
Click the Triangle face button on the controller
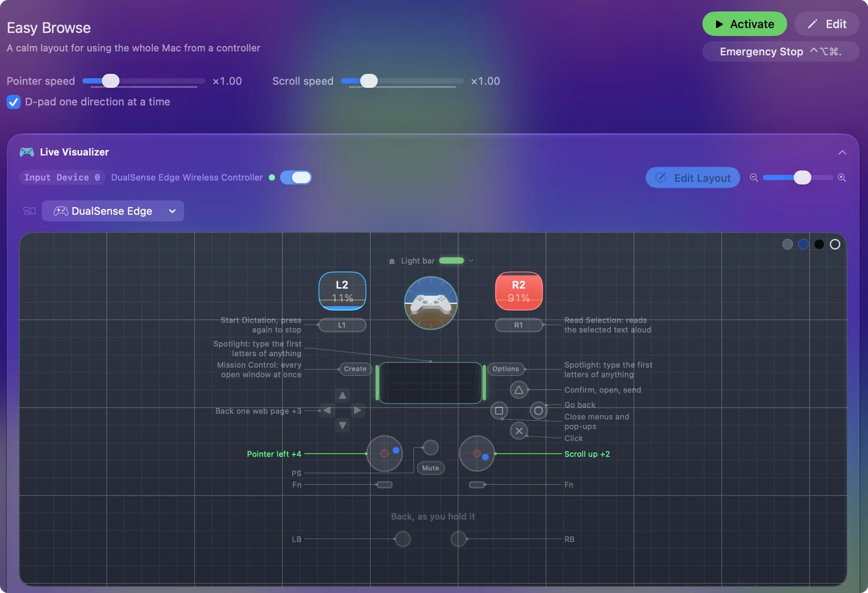pos(519,390)
